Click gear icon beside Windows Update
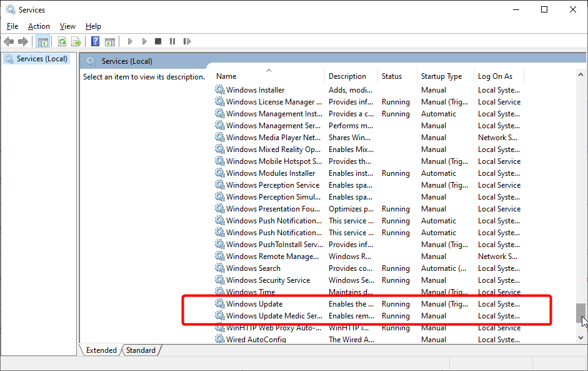This screenshot has width=588, height=371. pos(220,303)
